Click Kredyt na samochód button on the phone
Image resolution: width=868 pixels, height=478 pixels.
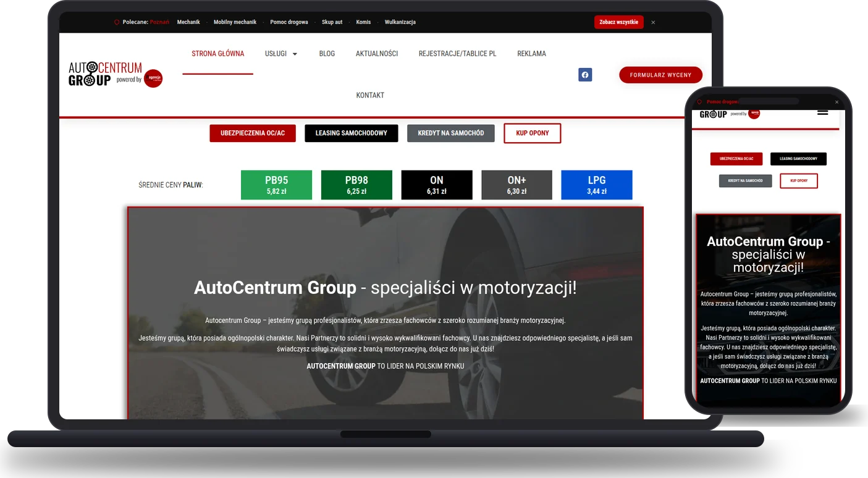click(x=746, y=181)
